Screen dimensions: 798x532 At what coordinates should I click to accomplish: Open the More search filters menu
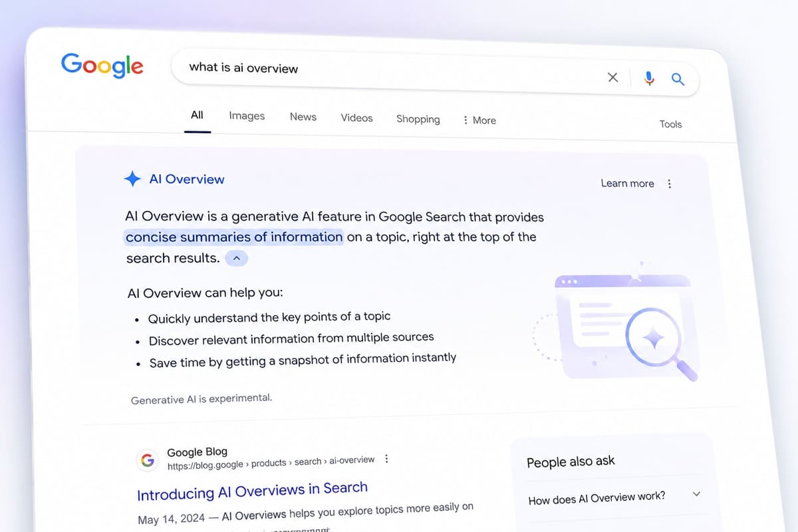(x=479, y=120)
